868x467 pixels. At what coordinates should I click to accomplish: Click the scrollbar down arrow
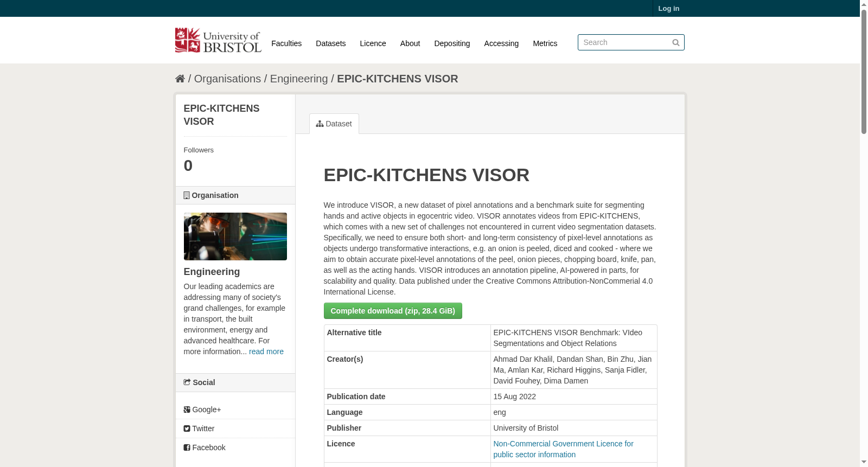864,462
